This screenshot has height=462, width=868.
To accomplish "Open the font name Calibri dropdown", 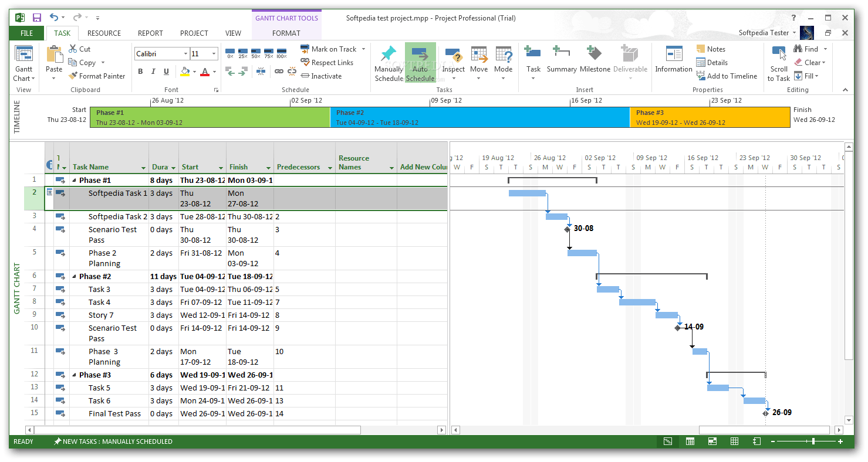I will point(185,54).
